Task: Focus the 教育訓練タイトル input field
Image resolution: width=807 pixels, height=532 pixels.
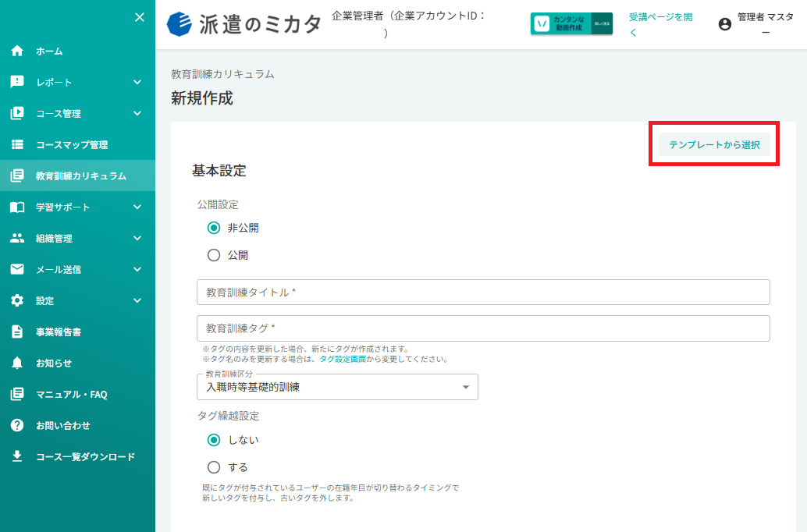Action: 483,293
